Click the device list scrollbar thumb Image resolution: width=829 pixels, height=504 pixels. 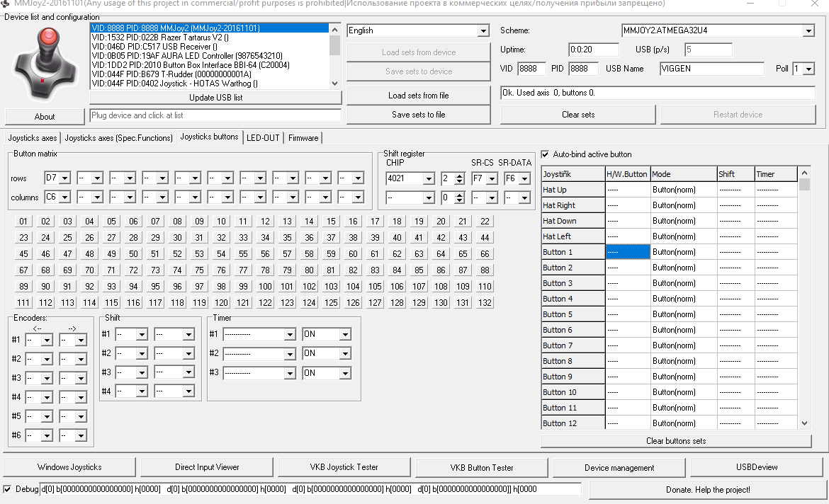click(334, 45)
